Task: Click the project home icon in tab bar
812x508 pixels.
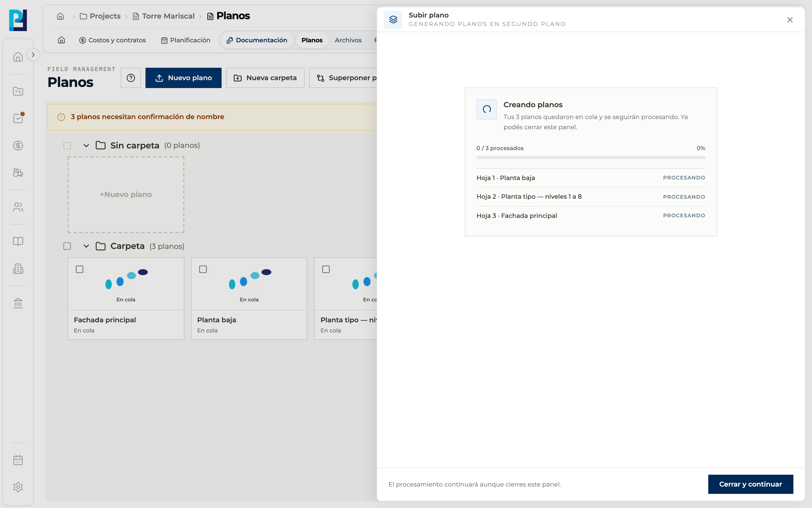Action: (x=61, y=40)
